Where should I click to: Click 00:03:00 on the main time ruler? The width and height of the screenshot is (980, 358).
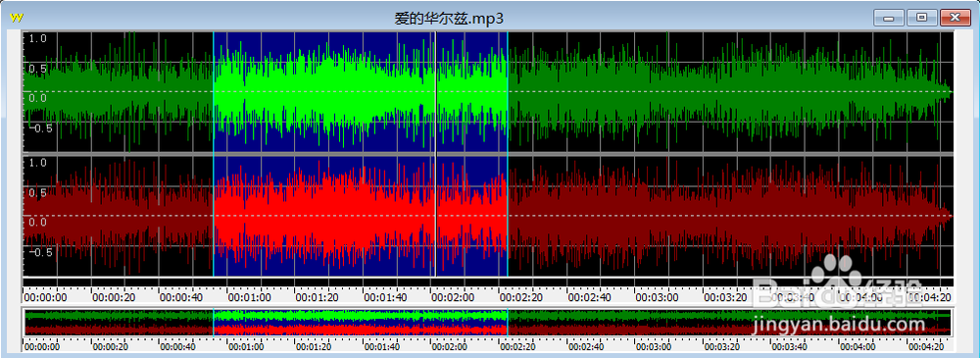(x=657, y=297)
